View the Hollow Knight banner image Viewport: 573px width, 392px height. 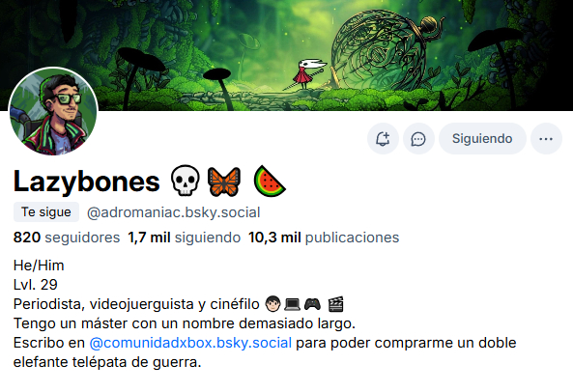(286, 55)
